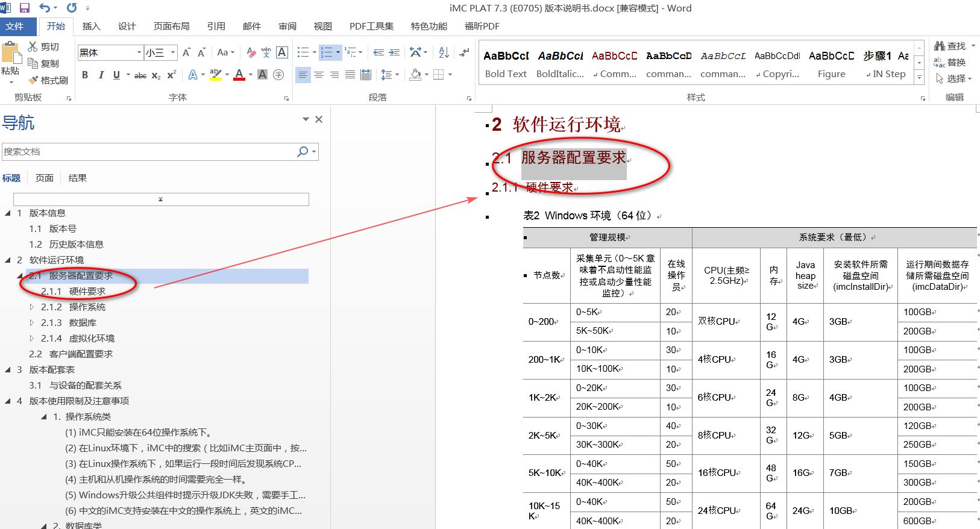Toggle Bold formatting
This screenshot has width=980, height=529.
coord(85,75)
